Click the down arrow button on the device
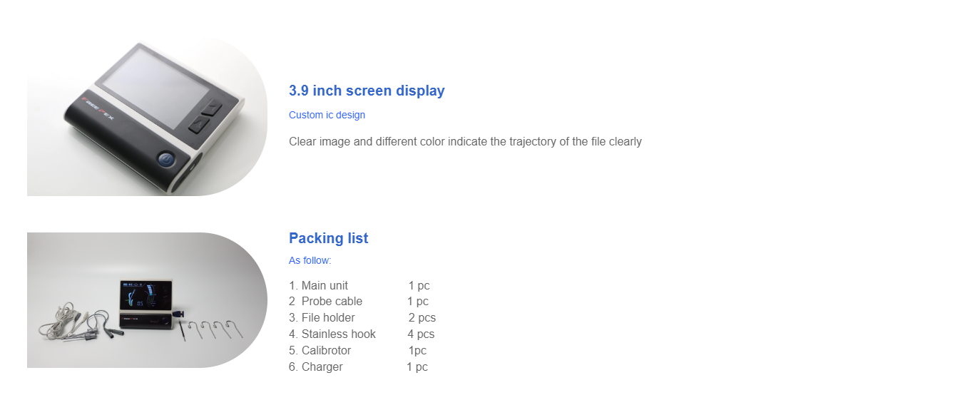The width and height of the screenshot is (980, 405). (199, 125)
